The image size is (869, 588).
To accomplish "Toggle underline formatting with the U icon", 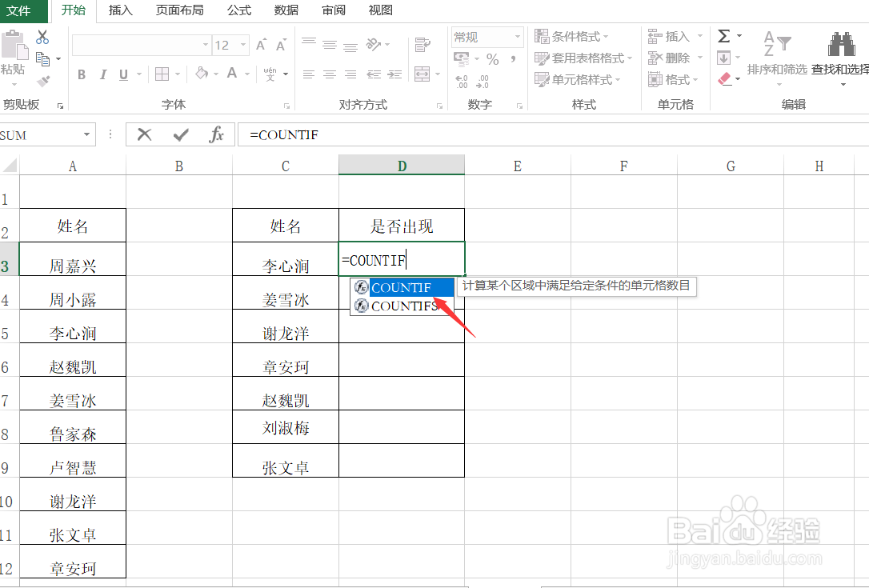I will [x=124, y=74].
